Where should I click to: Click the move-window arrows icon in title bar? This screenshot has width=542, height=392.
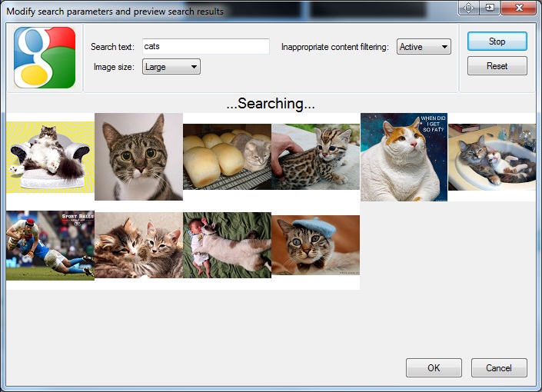point(469,8)
